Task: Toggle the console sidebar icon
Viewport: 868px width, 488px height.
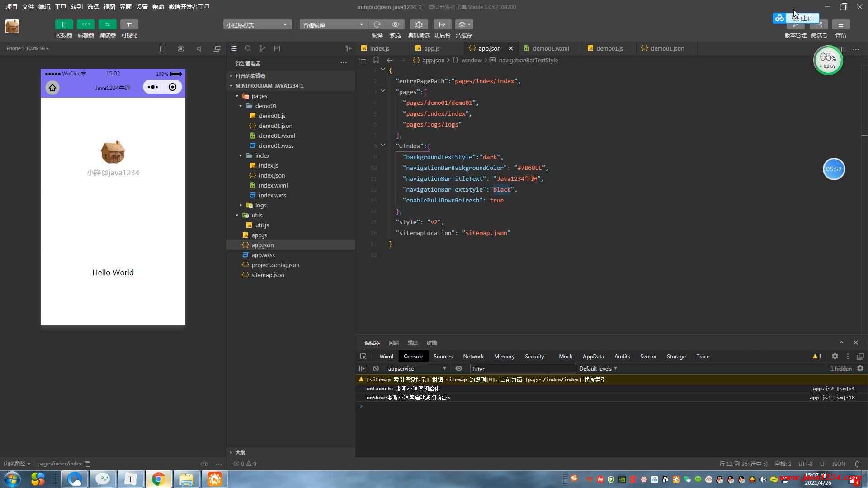Action: click(363, 369)
